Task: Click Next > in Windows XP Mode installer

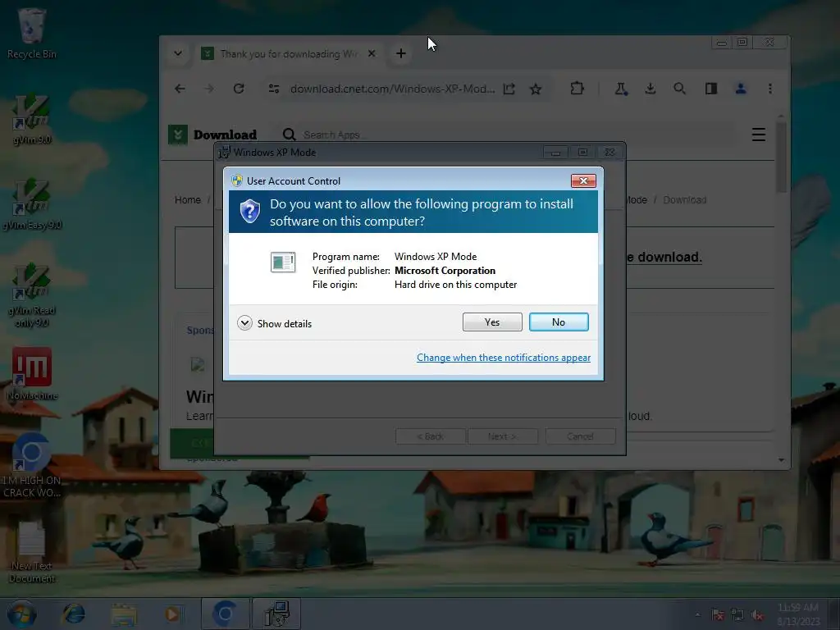Action: [x=503, y=436]
